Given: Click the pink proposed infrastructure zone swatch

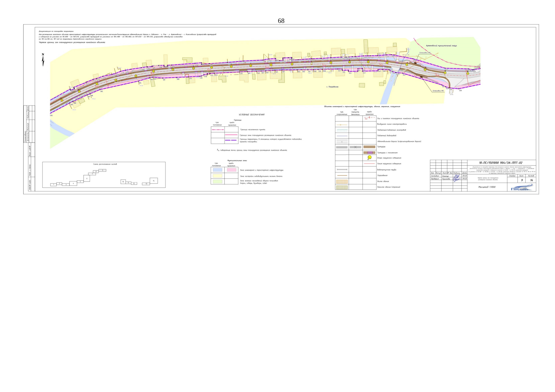Looking at the screenshot, I should (231, 170).
